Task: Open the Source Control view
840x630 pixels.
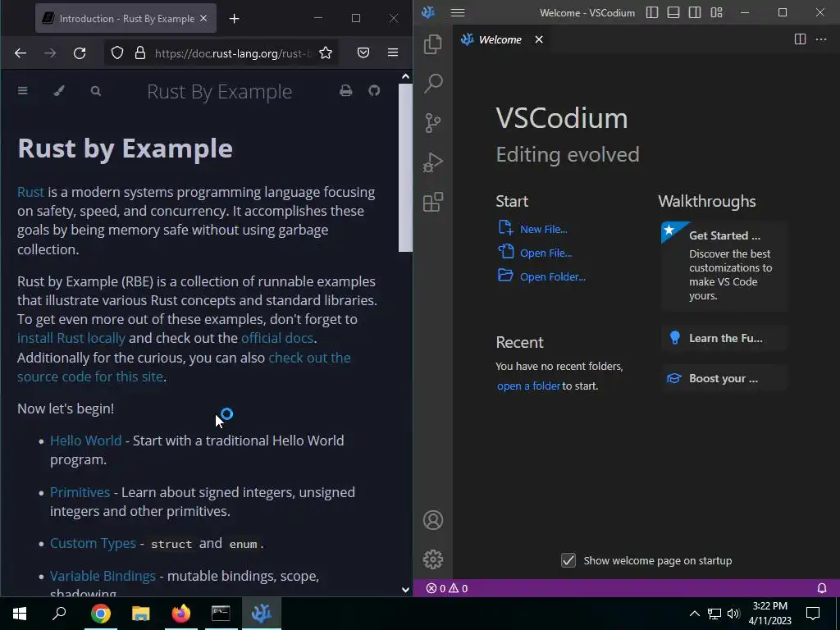Action: point(433,123)
